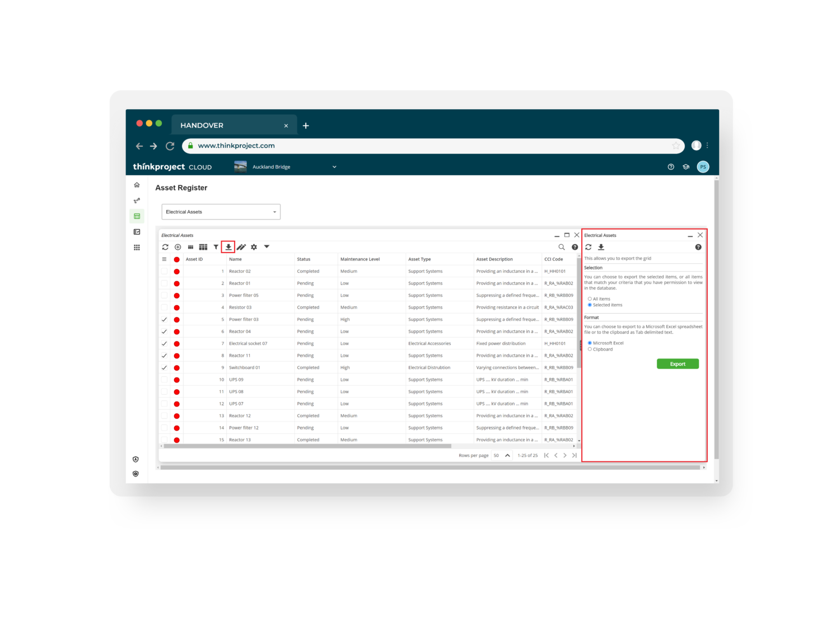Viewport: 840px width, 630px height.
Task: Select the All items radio option
Action: 590,299
